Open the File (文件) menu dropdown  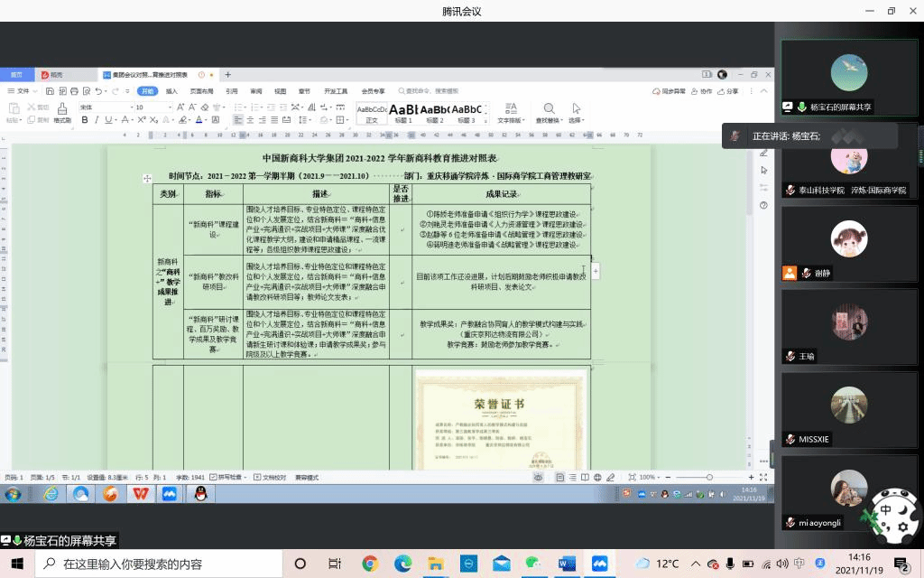pos(23,91)
